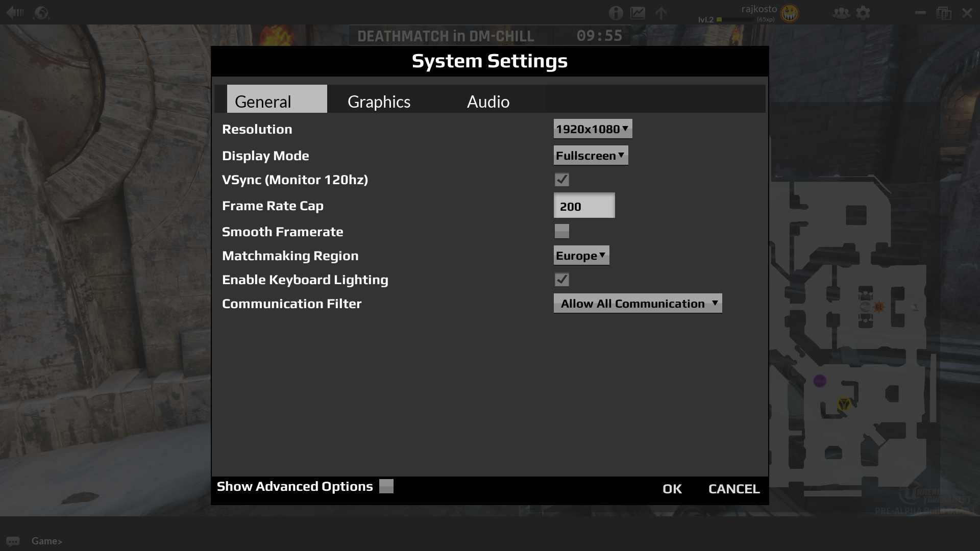Toggle the Show Advanced Options checkbox
The image size is (980, 551).
tap(386, 486)
